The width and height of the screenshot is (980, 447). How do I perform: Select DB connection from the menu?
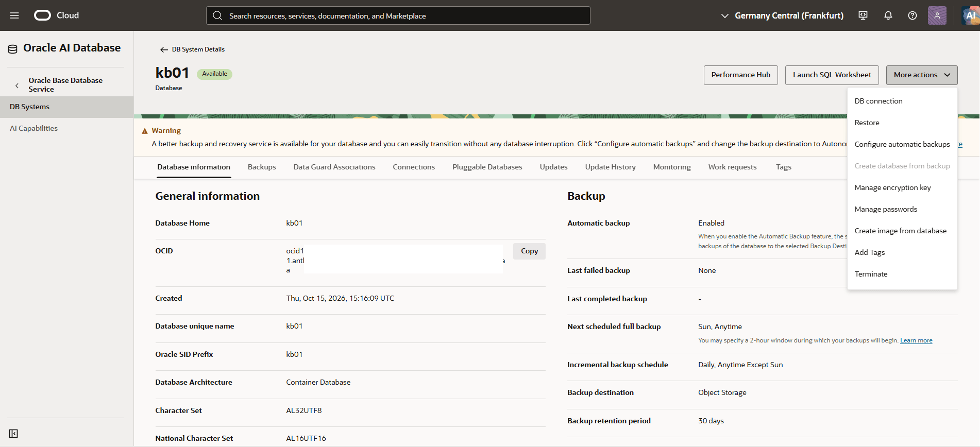902,101
